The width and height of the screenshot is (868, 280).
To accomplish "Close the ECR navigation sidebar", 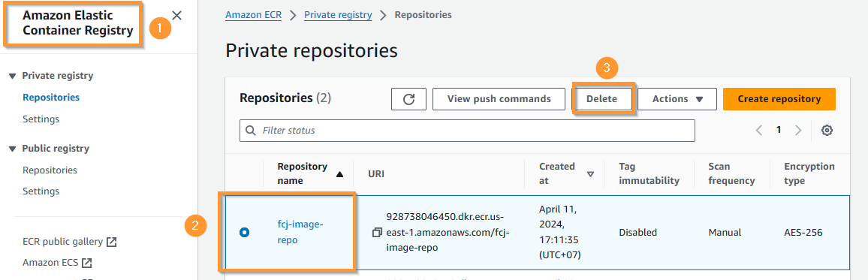I will (176, 16).
